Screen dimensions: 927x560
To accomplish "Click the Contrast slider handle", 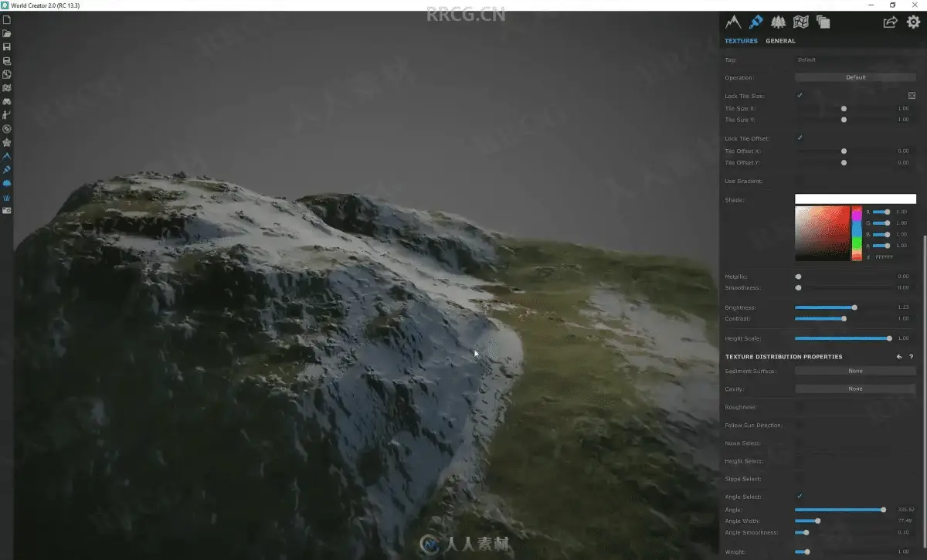I will (x=844, y=318).
